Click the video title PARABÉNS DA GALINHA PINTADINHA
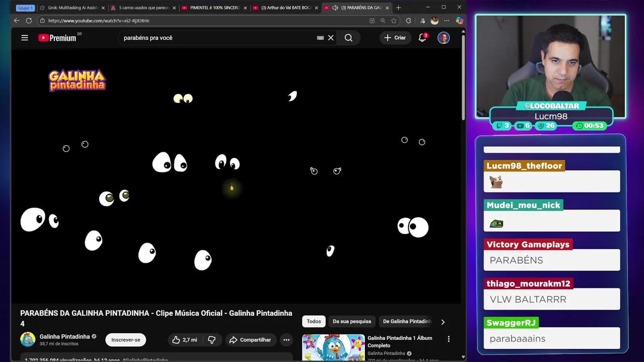 (156, 318)
